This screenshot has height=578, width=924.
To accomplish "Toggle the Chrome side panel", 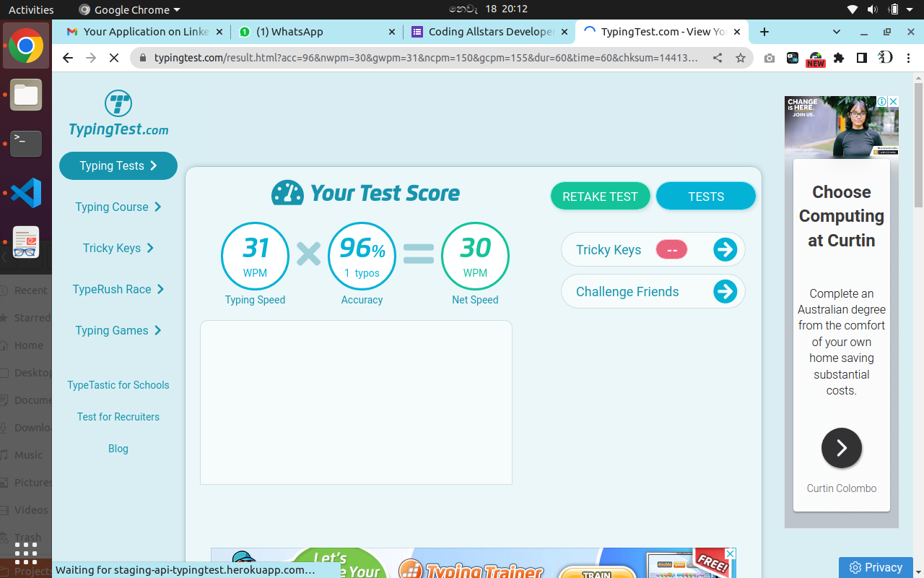I will (862, 58).
